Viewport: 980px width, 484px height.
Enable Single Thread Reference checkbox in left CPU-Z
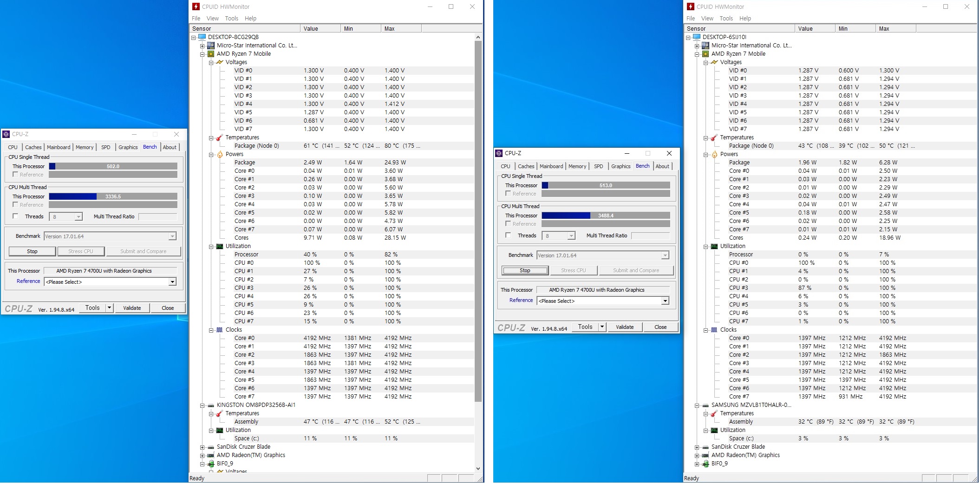[x=15, y=175]
